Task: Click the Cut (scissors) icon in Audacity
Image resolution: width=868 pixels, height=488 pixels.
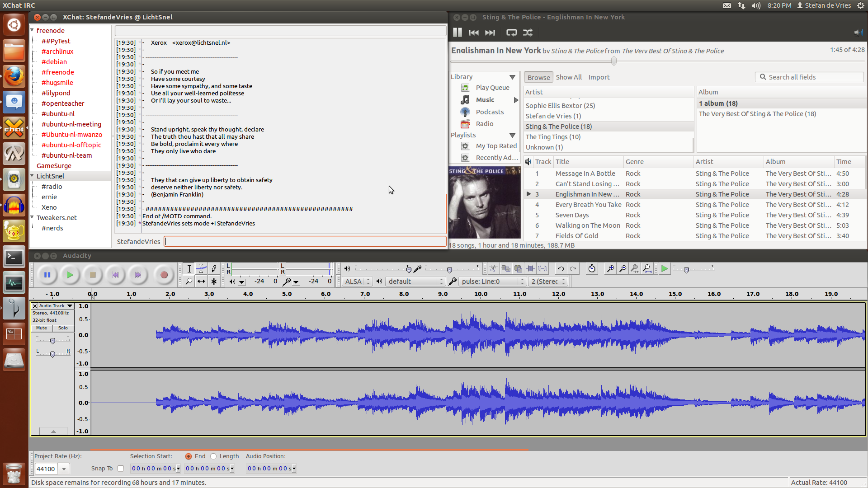Action: click(x=493, y=269)
